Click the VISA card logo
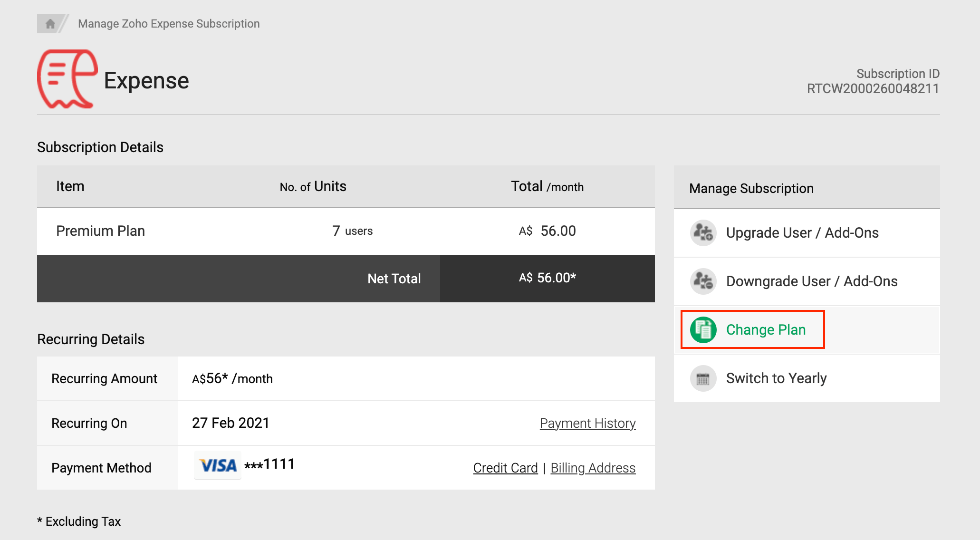The image size is (980, 540). (218, 465)
